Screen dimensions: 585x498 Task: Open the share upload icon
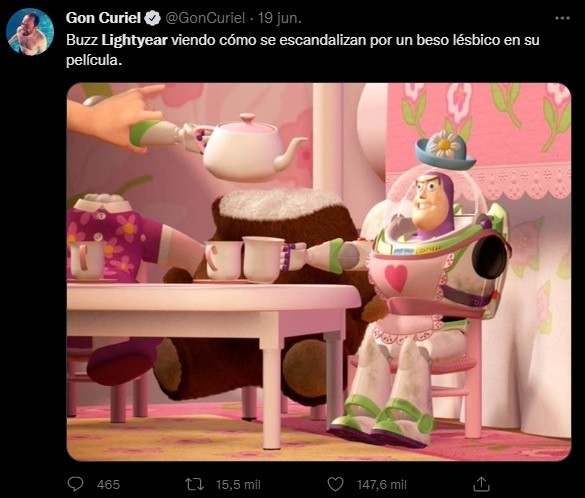[481, 484]
